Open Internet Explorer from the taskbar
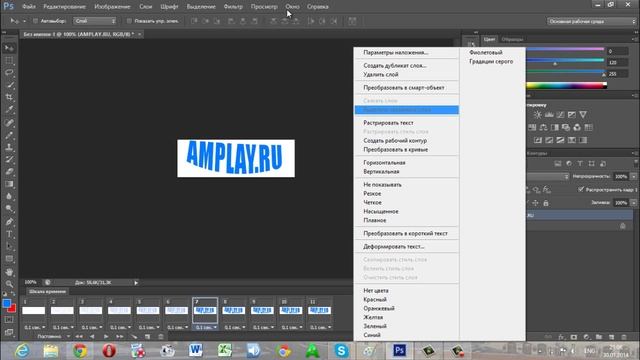 22,351
